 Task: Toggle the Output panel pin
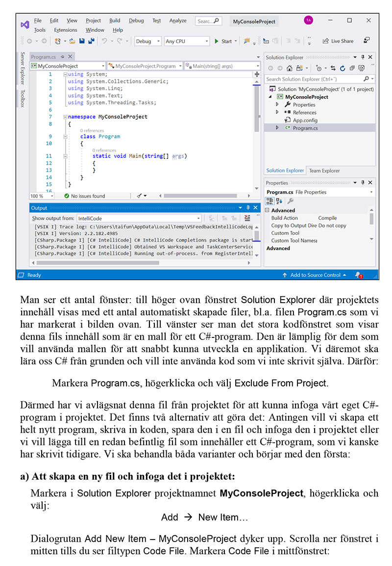[x=248, y=208]
